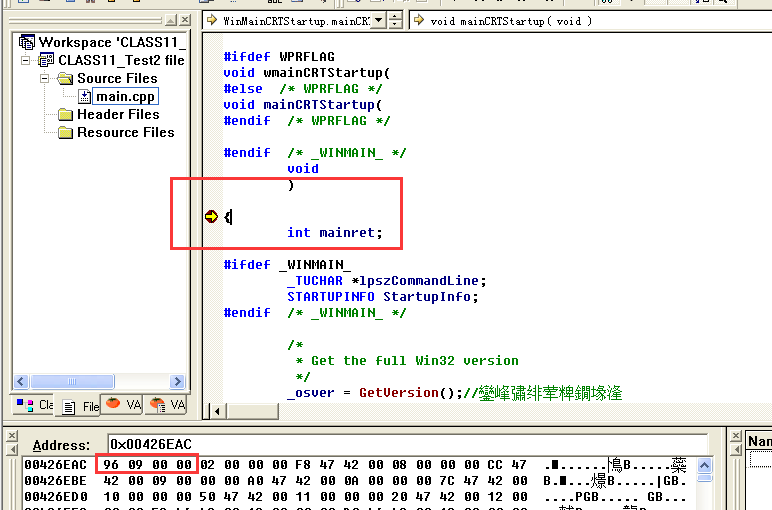
Task: Collapse the Source Files folder
Action: tap(44, 79)
